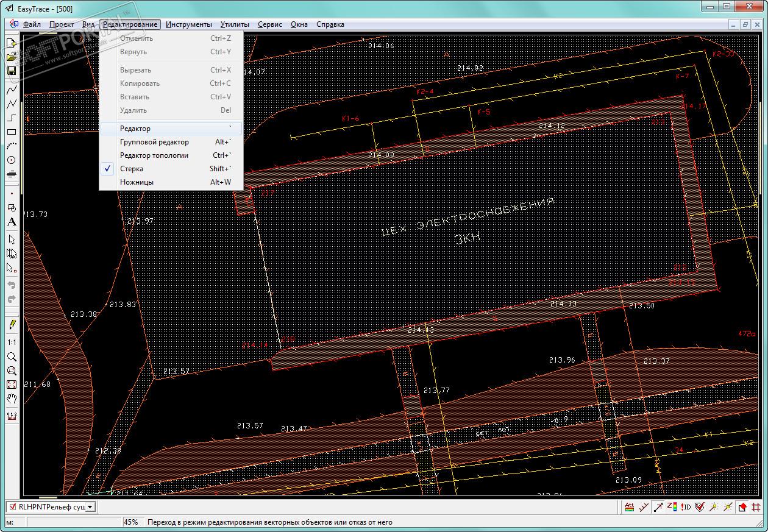Choose Редактор топологии from the menu

tap(154, 155)
